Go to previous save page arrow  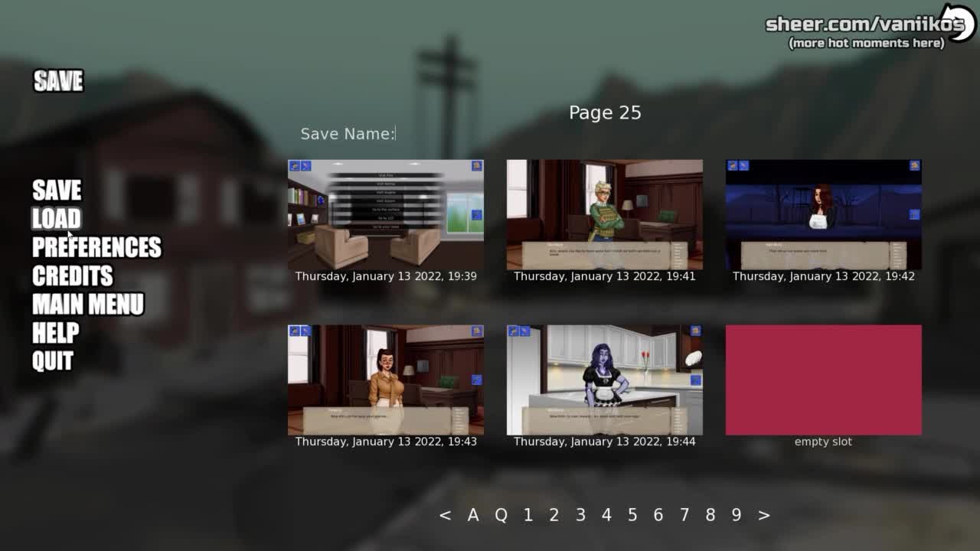click(x=445, y=515)
